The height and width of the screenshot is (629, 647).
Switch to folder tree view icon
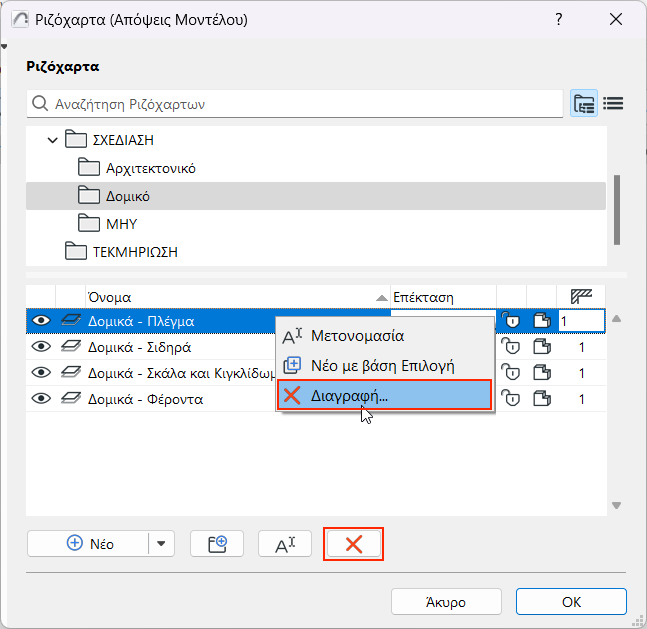pos(584,103)
